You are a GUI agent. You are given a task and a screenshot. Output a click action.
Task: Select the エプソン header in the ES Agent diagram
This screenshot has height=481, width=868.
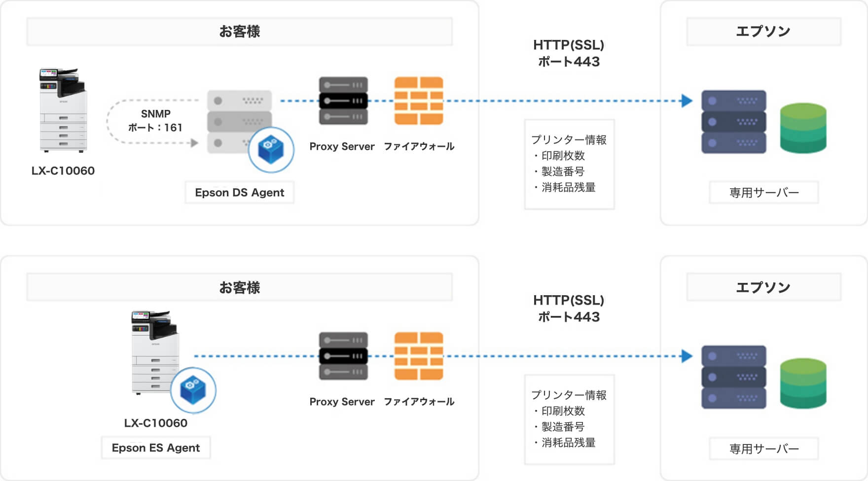[763, 287]
